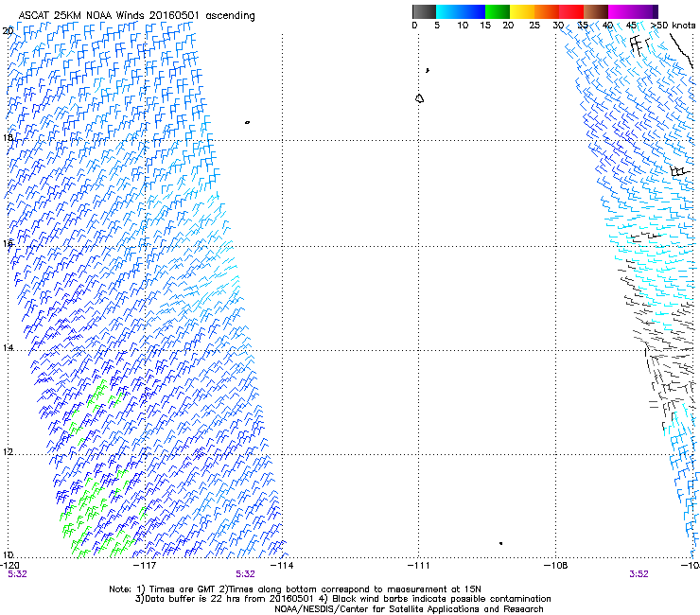Screen dimensions: 700x615
Task: Click the longitude label '-120'
Action: click(9, 565)
